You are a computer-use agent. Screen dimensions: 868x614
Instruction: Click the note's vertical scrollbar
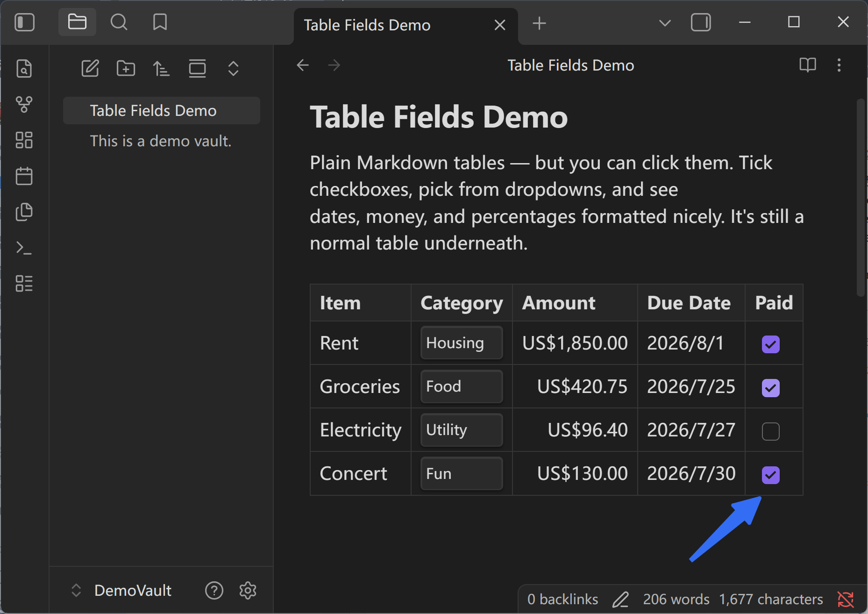pyautogui.click(x=861, y=197)
